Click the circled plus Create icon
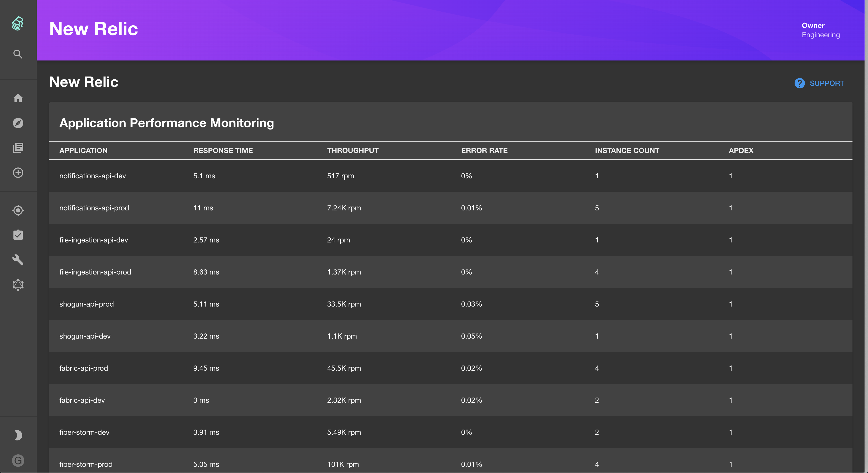Screen dimensions: 868x473 [x=18, y=172]
